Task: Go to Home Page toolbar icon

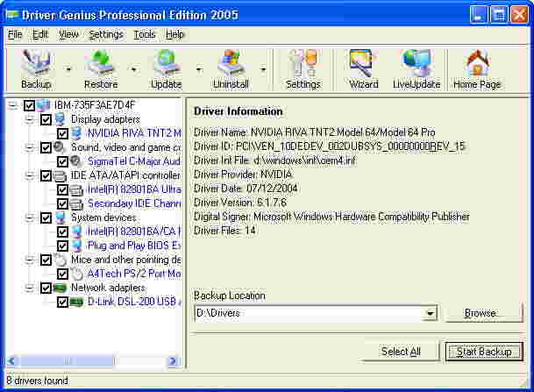Action: pyautogui.click(x=477, y=70)
